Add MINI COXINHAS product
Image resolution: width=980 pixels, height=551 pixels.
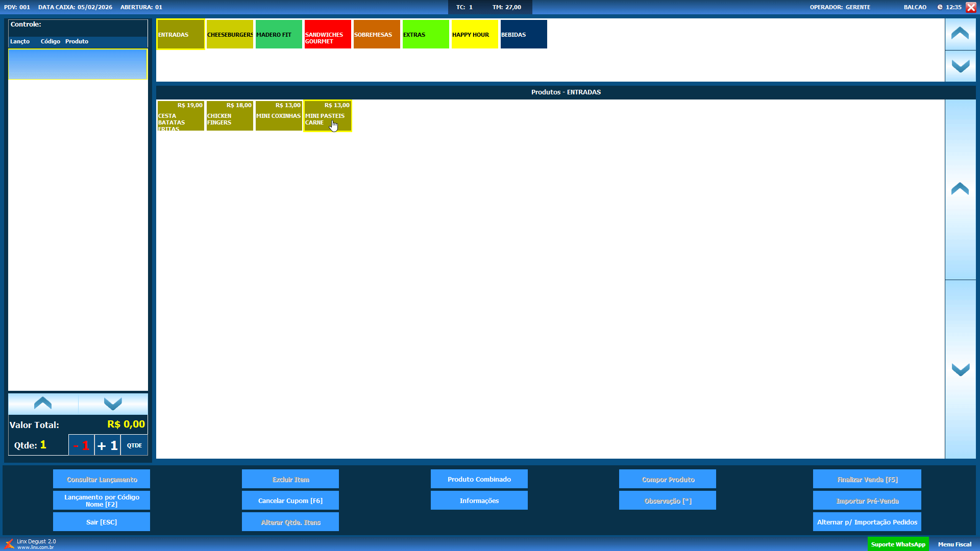tap(279, 116)
